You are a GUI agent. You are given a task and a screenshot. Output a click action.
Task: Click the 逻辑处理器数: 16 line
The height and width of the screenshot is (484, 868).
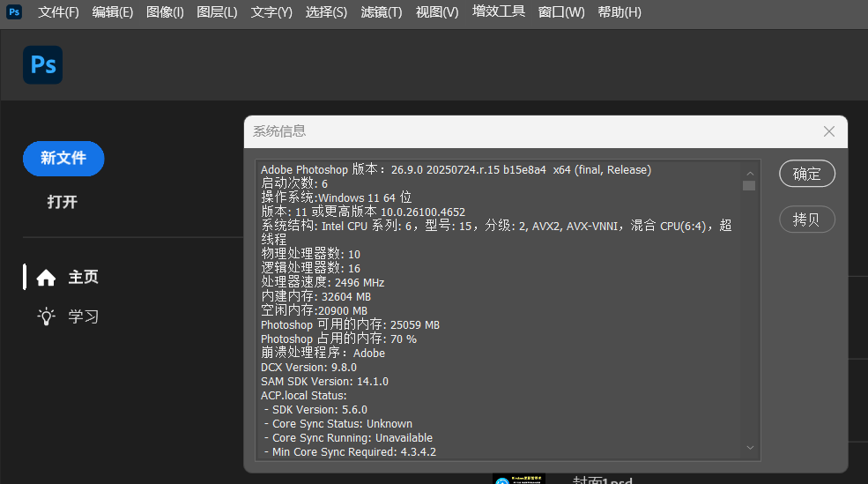pos(310,268)
